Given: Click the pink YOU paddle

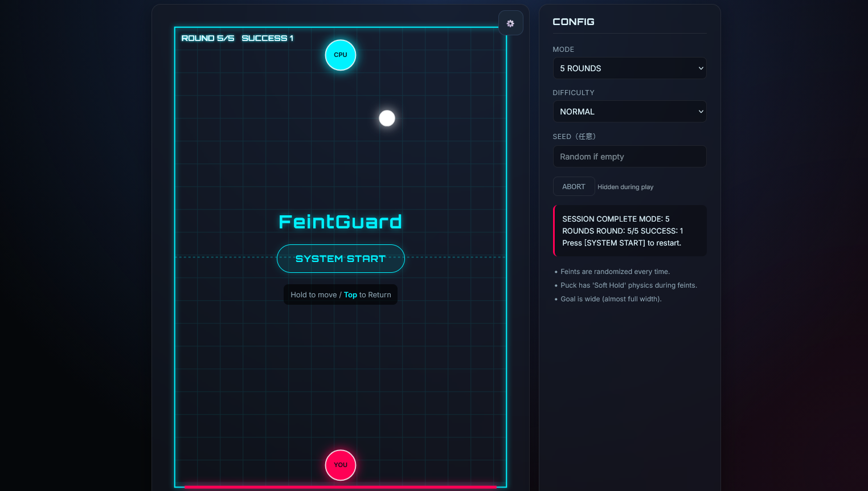Looking at the screenshot, I should 341,465.
